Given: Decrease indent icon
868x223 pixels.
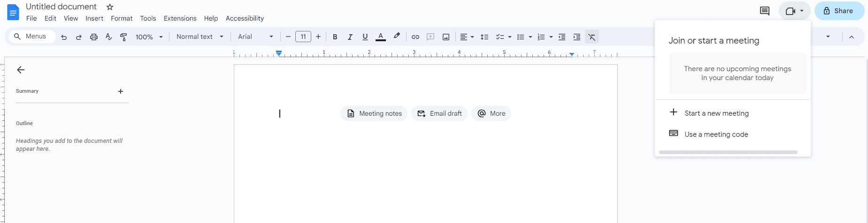Looking at the screenshot, I should coord(562,37).
